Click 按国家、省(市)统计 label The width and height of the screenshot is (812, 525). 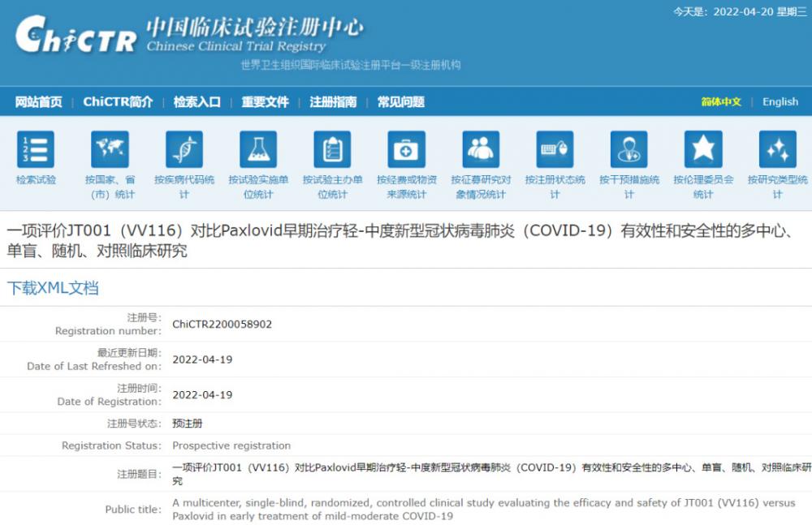110,187
